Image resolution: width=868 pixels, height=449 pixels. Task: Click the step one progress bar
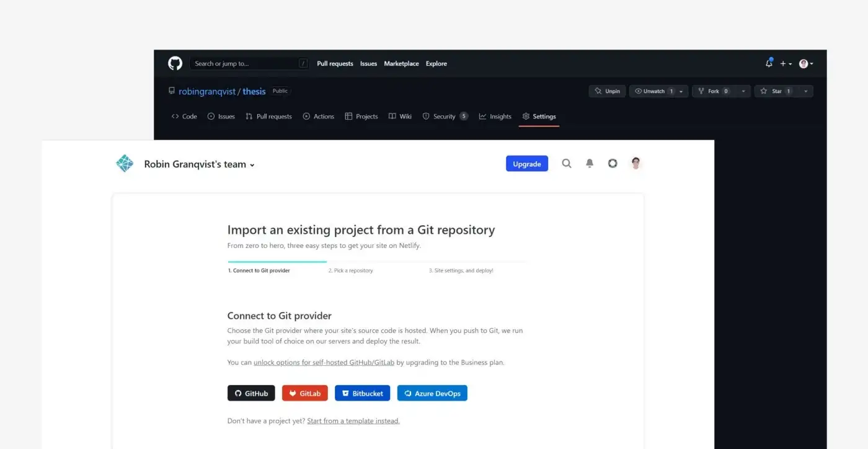[x=277, y=262]
